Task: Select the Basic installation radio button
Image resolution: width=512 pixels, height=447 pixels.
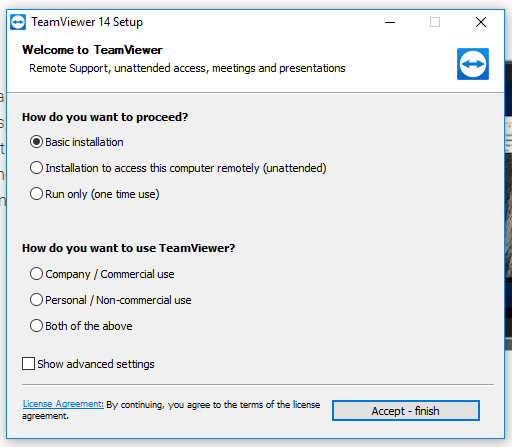Action: (x=36, y=142)
